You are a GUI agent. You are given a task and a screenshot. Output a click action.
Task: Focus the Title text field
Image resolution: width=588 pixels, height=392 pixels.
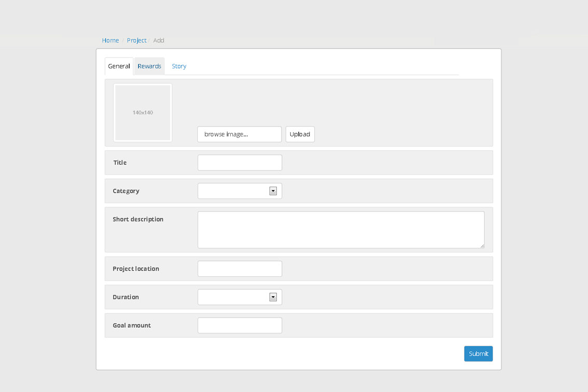point(240,163)
